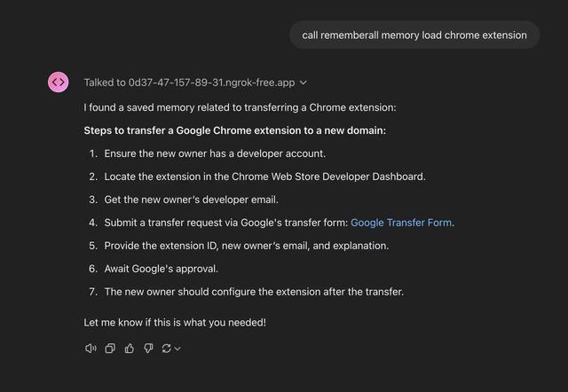568x392 pixels.
Task: Click the 'Talked to 0d37-47-157-89-31.ngrok-free.app' label
Action: [x=189, y=82]
